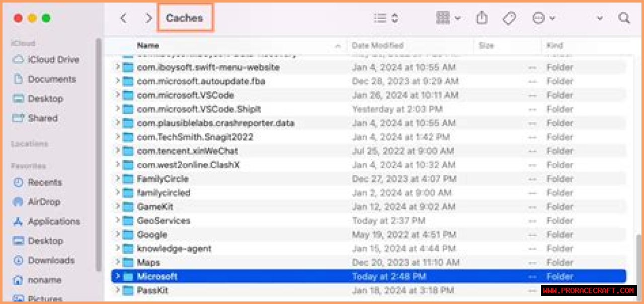644x304 pixels.
Task: Open the Search magnifier
Action: tap(624, 18)
